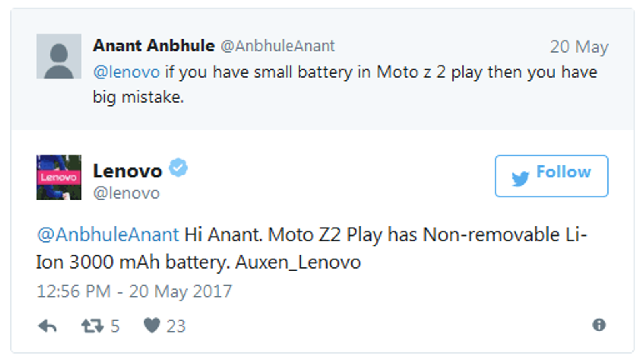The image size is (644, 362).
Task: Like the tweet with heart icon
Action: (x=152, y=325)
